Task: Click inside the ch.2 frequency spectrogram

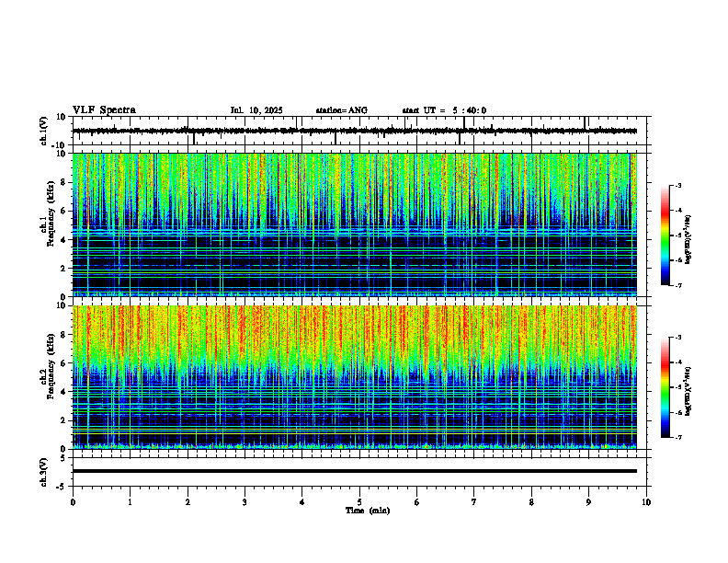Action: (x=354, y=377)
